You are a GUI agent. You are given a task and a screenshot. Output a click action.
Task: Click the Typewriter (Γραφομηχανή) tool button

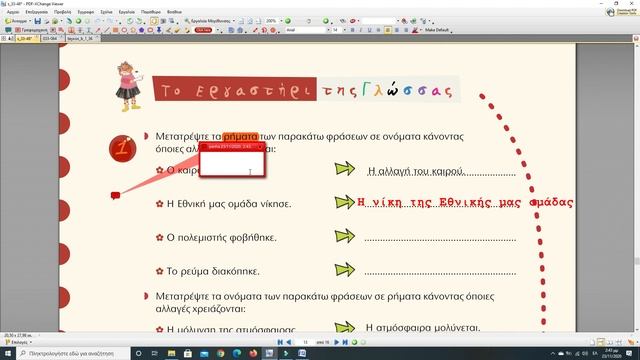click(31, 30)
